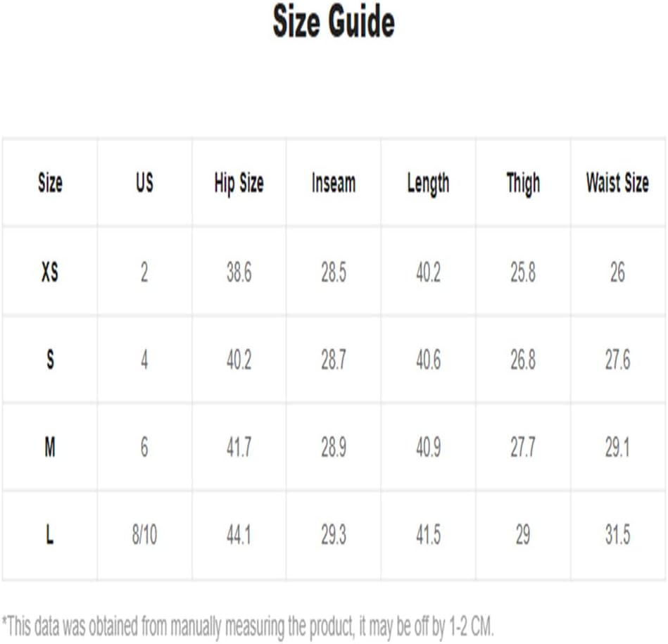Image resolution: width=668 pixels, height=644 pixels.
Task: Select the S size row label
Action: 50,360
